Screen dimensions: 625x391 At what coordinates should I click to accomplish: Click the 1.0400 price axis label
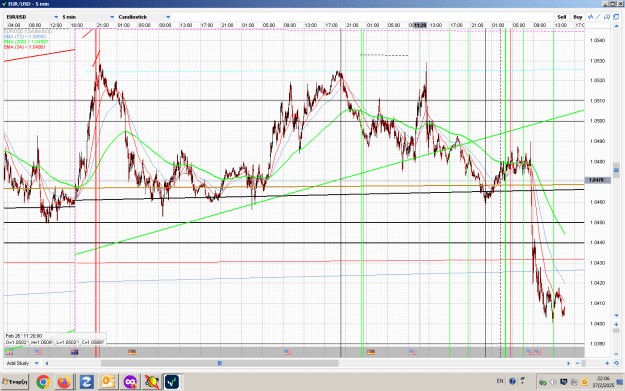pos(597,324)
